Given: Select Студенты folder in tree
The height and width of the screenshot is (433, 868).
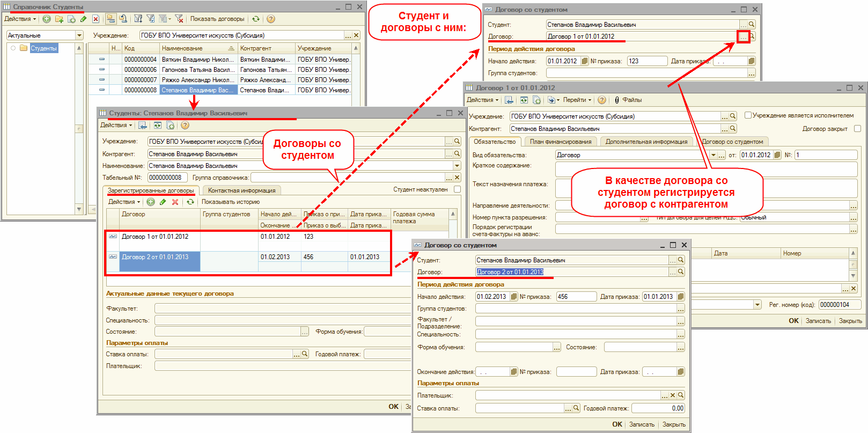Looking at the screenshot, I should pyautogui.click(x=43, y=48).
